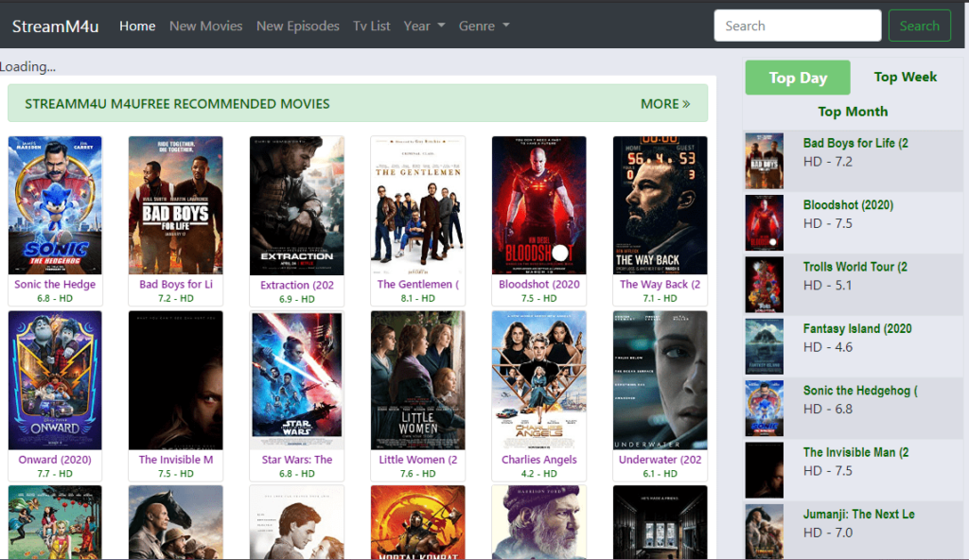Screen dimensions: 969x560
Task: Click Sonic the Hedgehog sidebar thumbnail
Action: pos(764,408)
